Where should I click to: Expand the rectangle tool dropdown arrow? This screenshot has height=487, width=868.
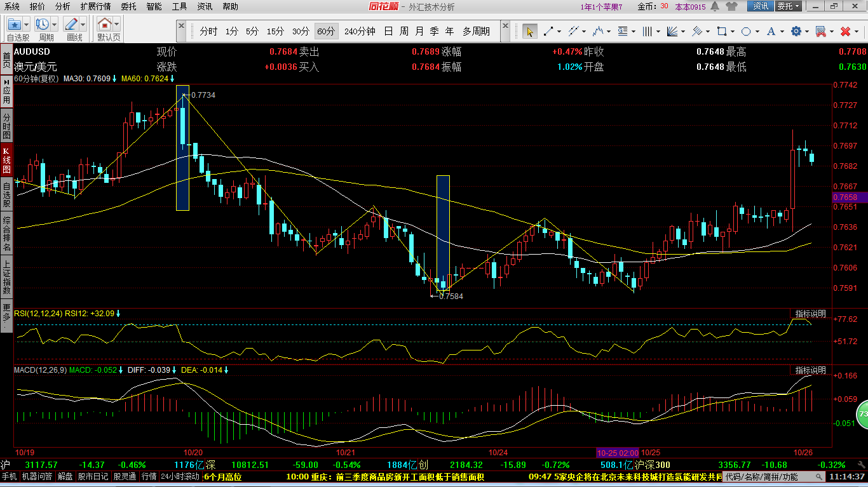(733, 31)
